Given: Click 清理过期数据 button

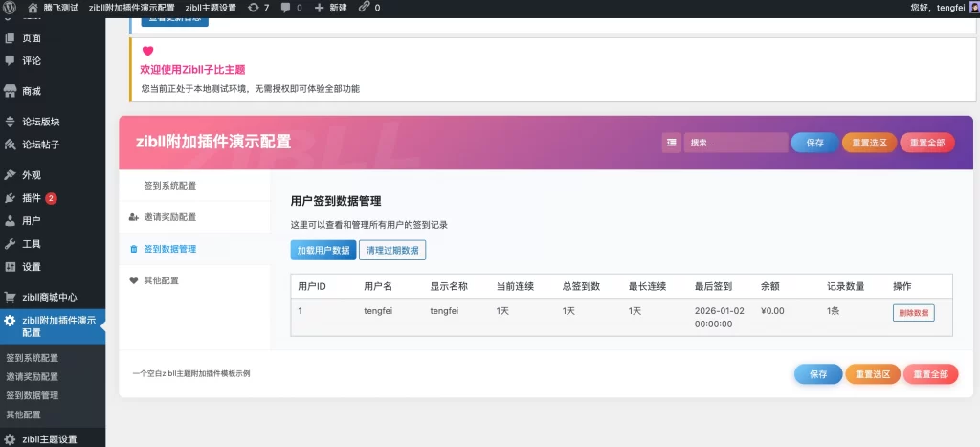Looking at the screenshot, I should 392,250.
